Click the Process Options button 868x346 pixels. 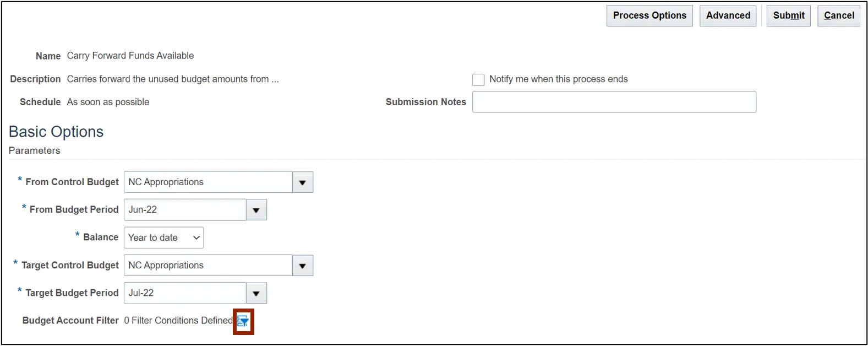point(649,15)
